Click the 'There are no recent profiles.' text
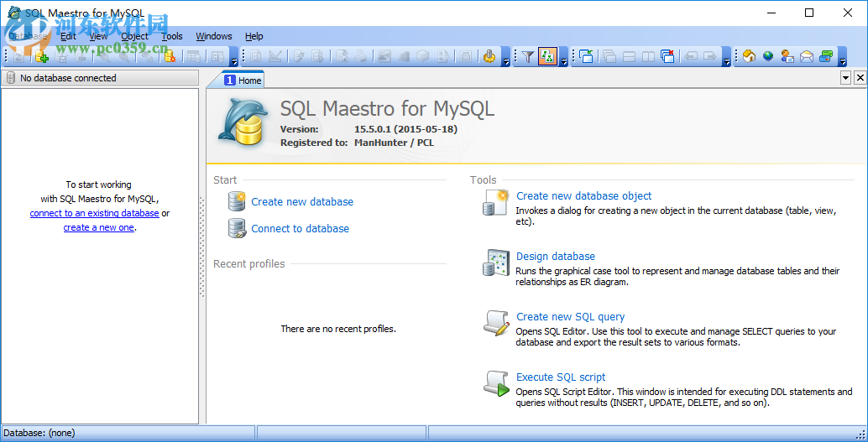Screen dimensions: 868x442 coord(338,329)
